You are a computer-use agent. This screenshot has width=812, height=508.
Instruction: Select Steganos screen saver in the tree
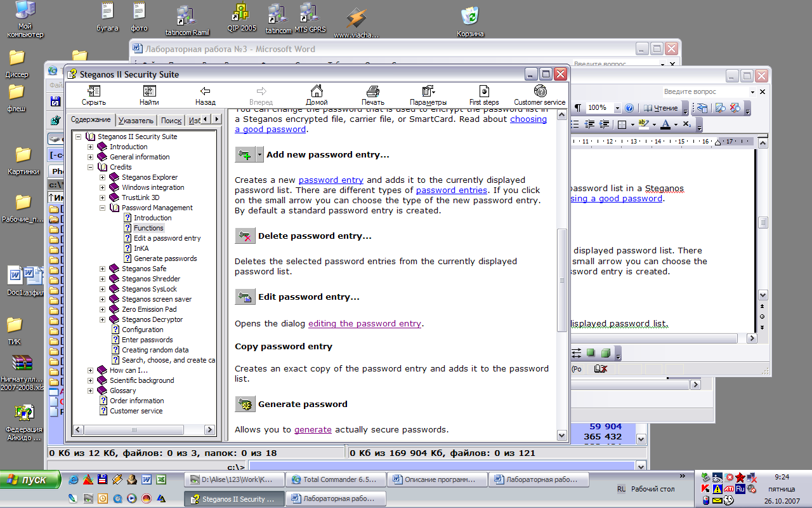point(156,299)
